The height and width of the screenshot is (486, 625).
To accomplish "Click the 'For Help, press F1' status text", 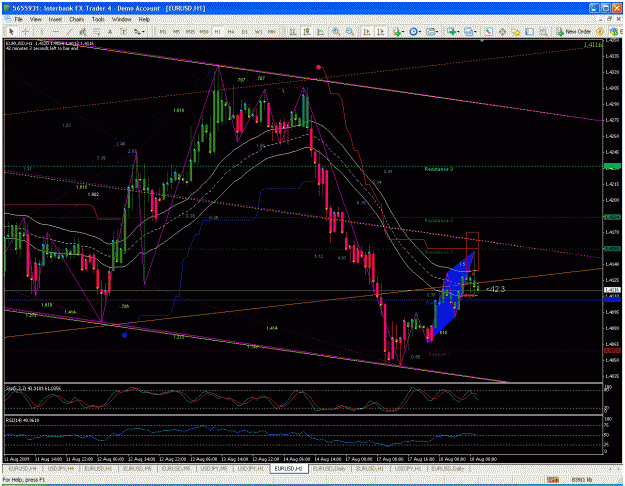I will pyautogui.click(x=24, y=479).
